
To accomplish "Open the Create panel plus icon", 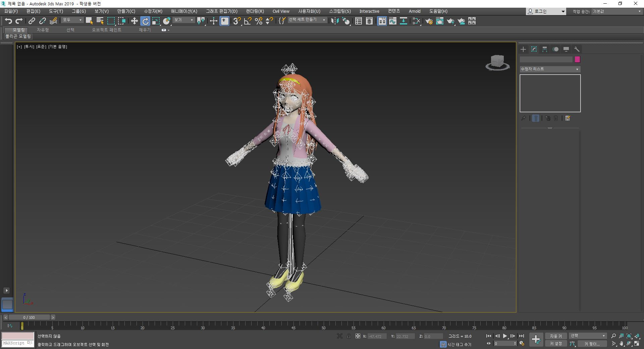I will click(523, 49).
